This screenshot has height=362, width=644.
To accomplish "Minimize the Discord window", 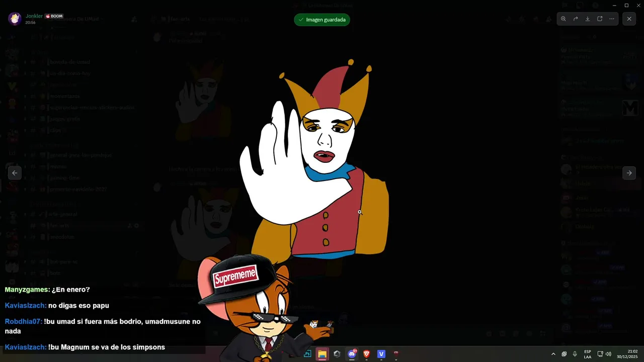I will click(614, 5).
